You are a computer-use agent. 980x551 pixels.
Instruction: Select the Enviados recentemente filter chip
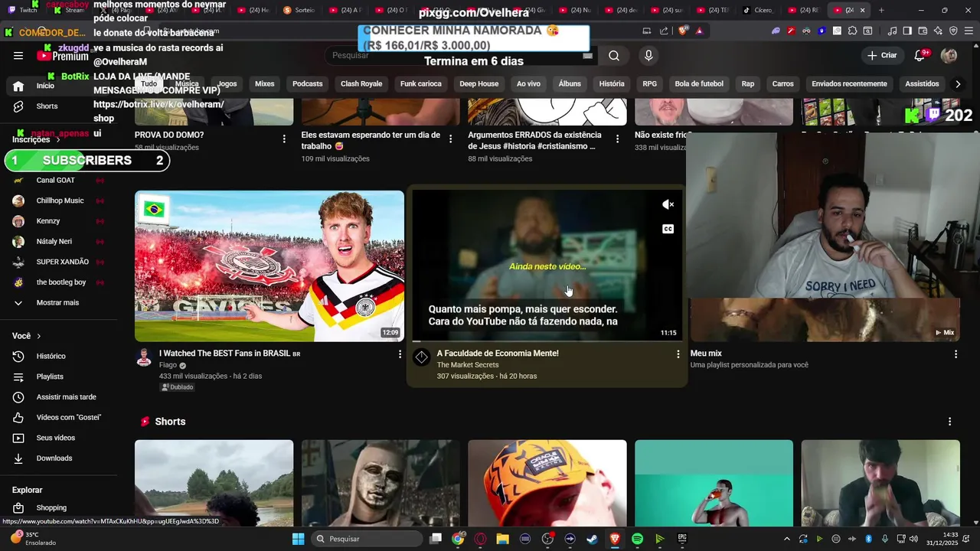point(849,83)
